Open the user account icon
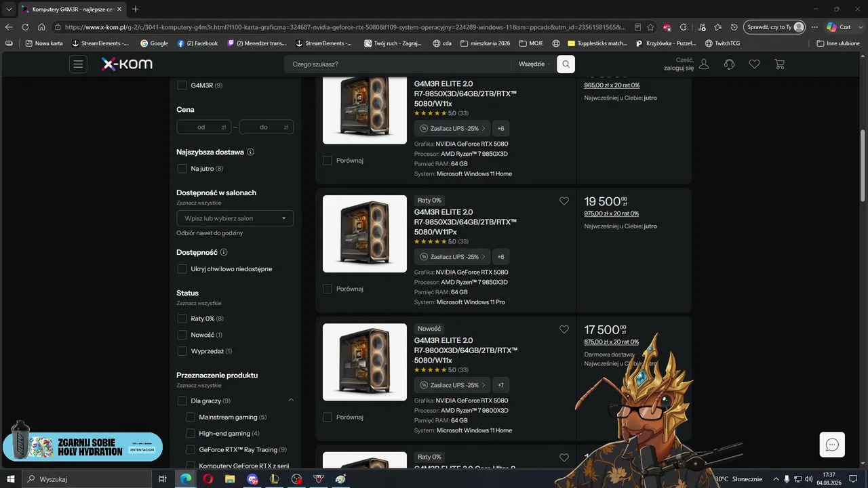This screenshot has width=868, height=488. tap(704, 64)
